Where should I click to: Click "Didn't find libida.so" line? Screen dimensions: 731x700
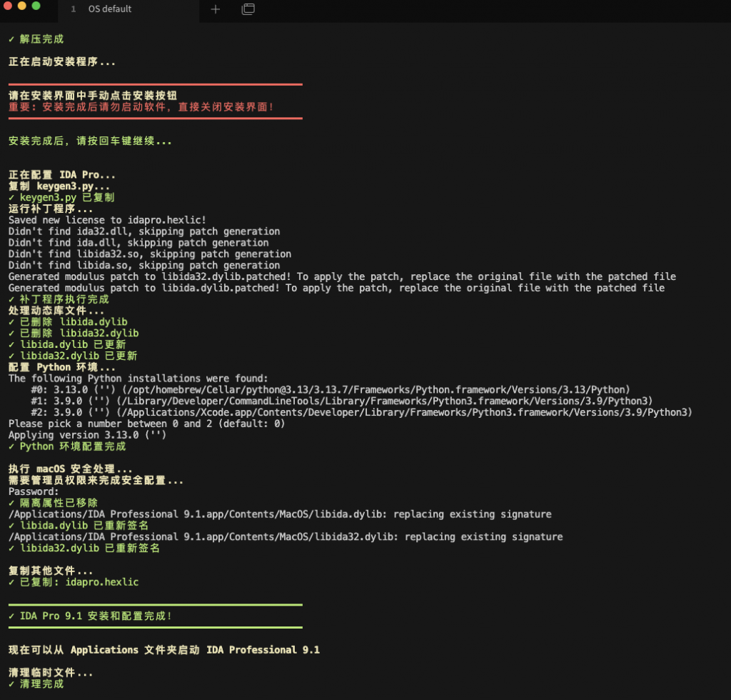tap(144, 265)
